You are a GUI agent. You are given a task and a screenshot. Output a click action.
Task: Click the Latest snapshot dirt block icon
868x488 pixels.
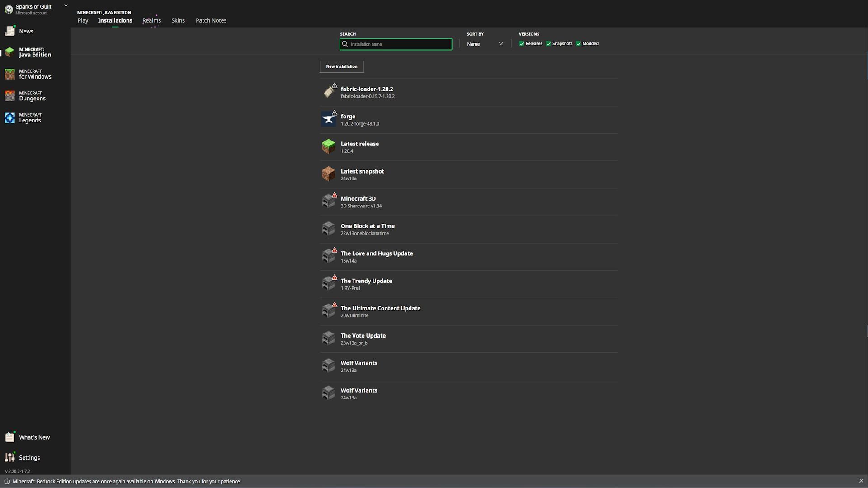tap(329, 174)
